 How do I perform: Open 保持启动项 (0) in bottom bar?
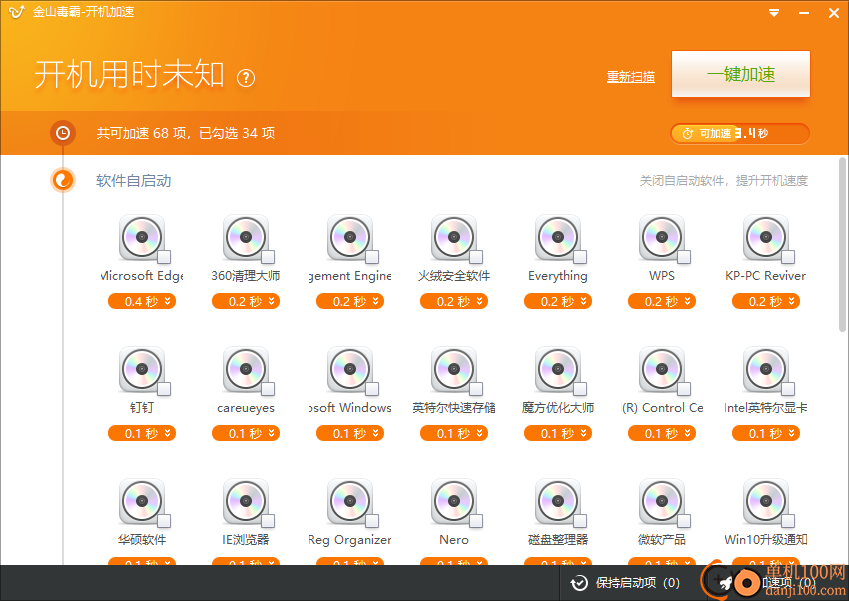(x=625, y=583)
